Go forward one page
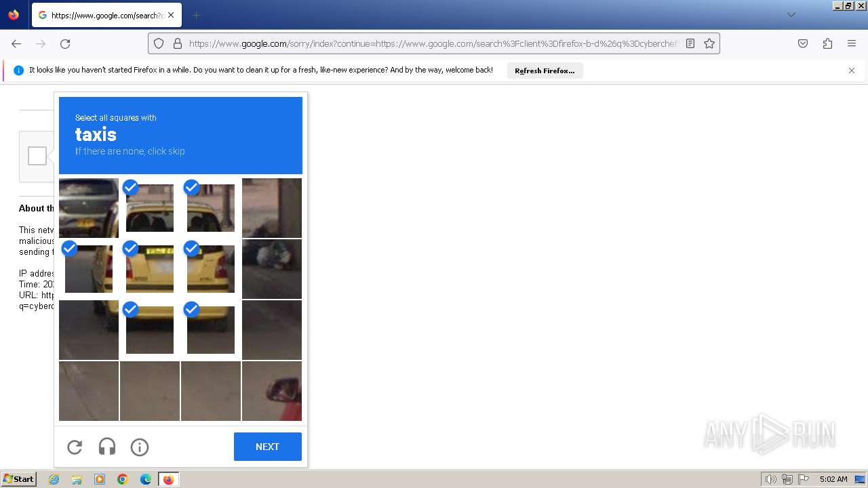 tap(41, 43)
